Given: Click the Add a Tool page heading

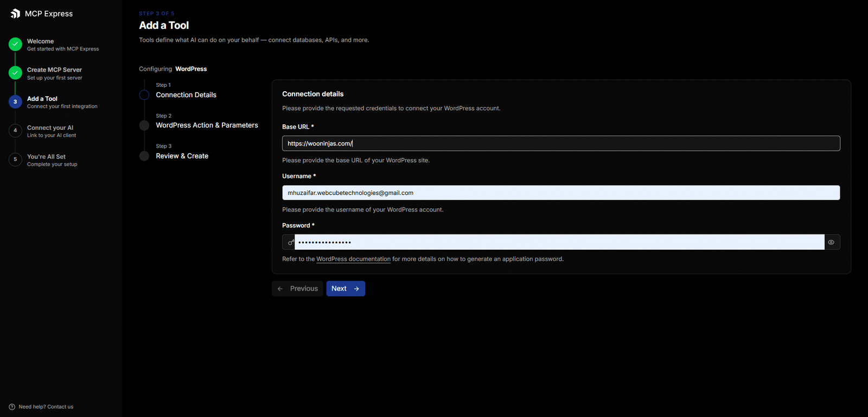Looking at the screenshot, I should click(x=164, y=26).
